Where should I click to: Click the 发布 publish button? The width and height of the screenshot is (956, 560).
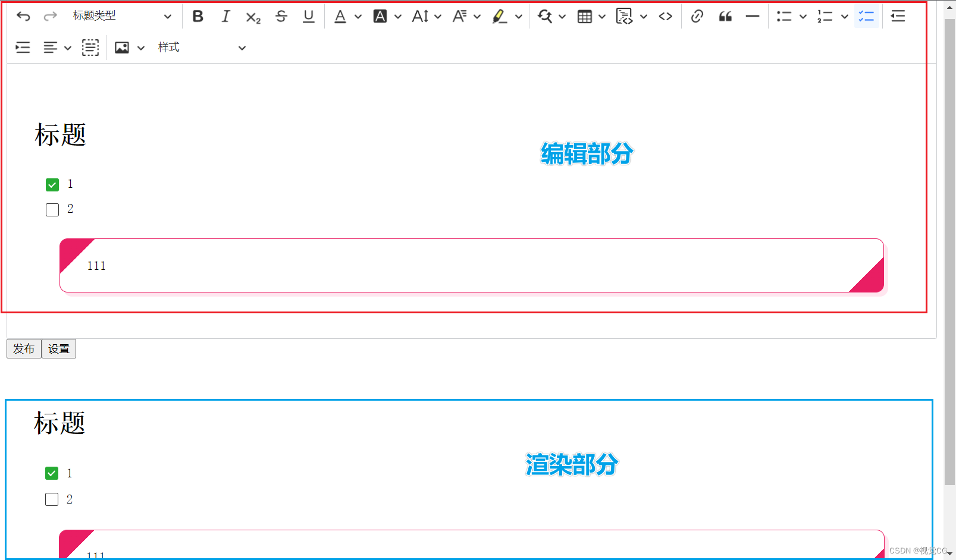tap(24, 348)
